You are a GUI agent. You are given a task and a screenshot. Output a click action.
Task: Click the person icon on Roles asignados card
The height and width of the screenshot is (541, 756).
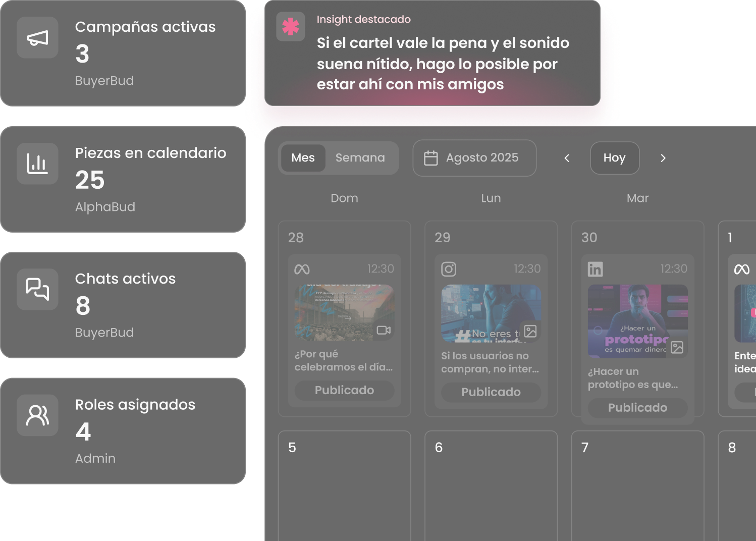pyautogui.click(x=37, y=415)
